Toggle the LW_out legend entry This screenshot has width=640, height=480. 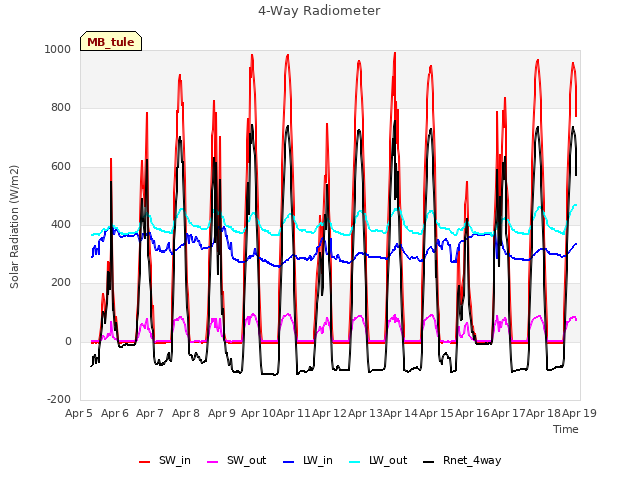pyautogui.click(x=378, y=461)
